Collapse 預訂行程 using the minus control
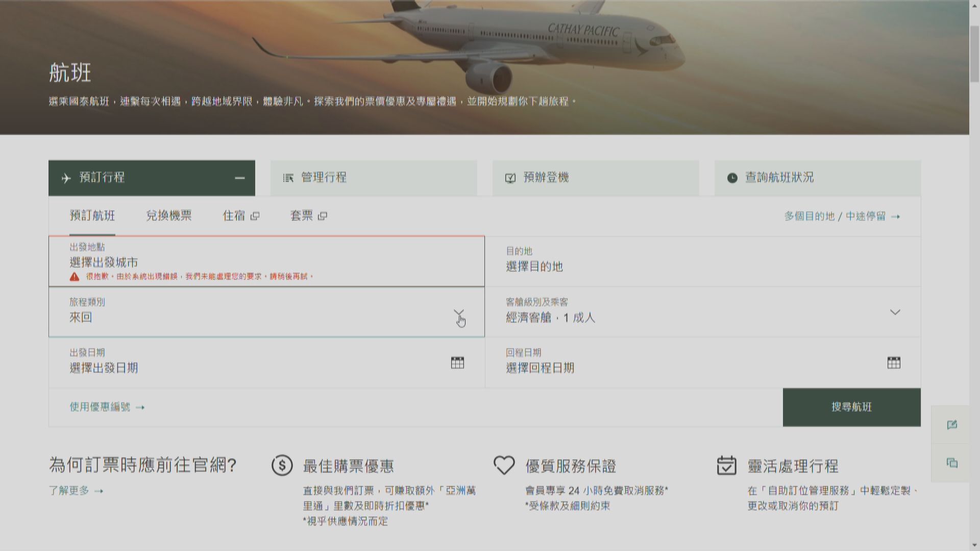 [x=240, y=178]
